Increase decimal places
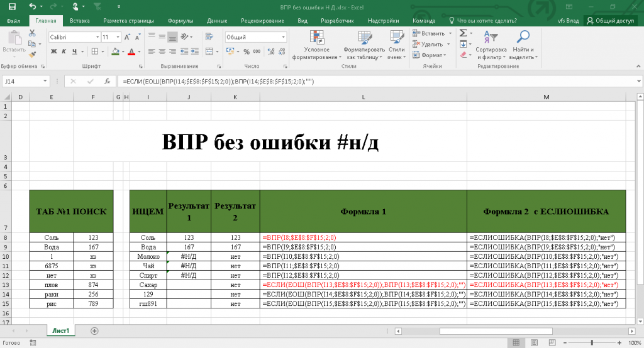 tap(271, 52)
